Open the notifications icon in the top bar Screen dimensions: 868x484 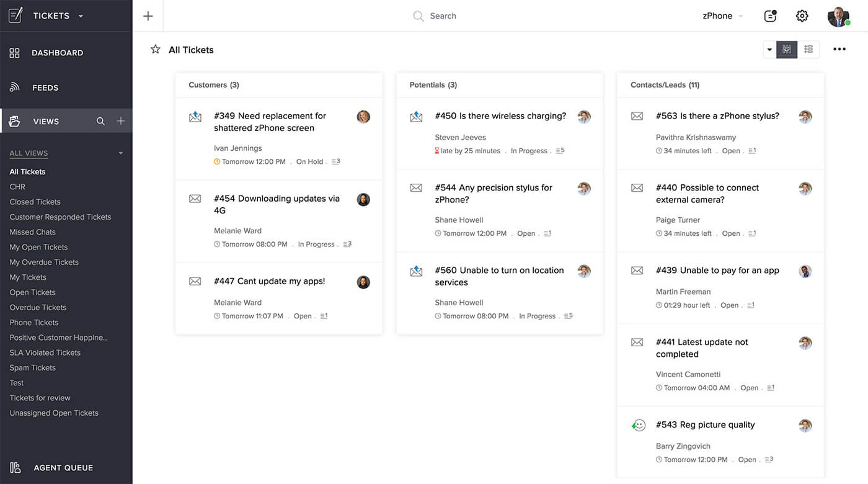770,16
